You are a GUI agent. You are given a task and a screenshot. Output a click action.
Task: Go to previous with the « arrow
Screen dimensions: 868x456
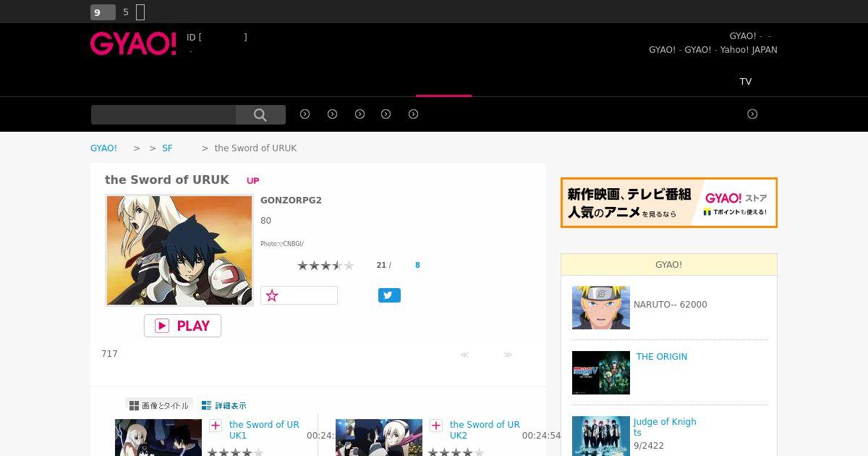tap(464, 355)
